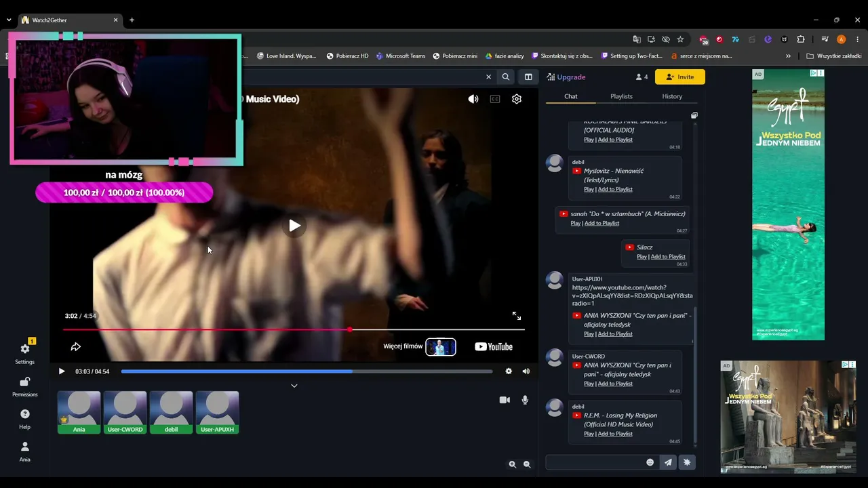Click the Upgrade link
868x488 pixels.
566,77
